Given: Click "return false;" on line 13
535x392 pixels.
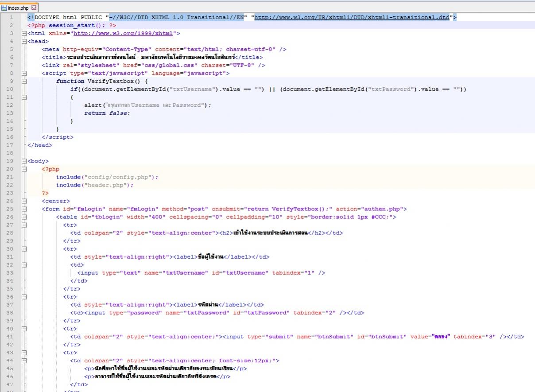Looking at the screenshot, I should pyautogui.click(x=107, y=113).
